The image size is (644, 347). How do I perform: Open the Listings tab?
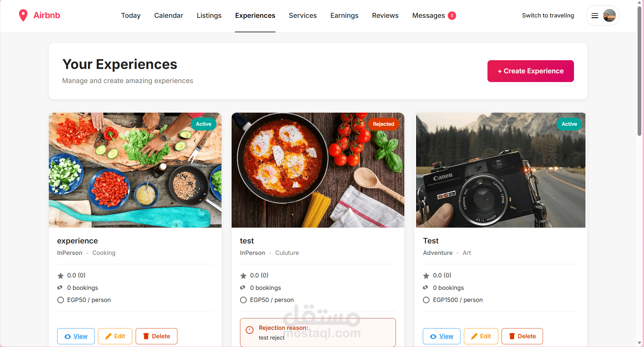[x=209, y=15]
